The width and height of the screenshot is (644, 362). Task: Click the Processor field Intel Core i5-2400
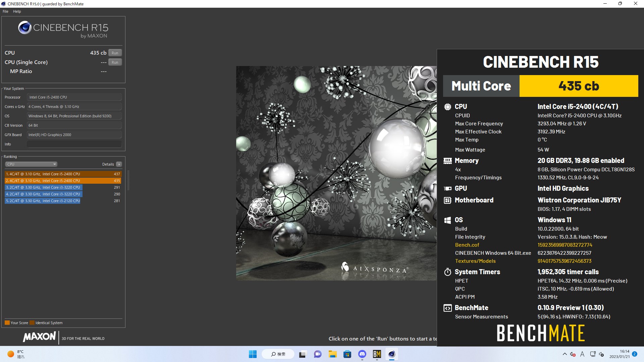click(74, 97)
